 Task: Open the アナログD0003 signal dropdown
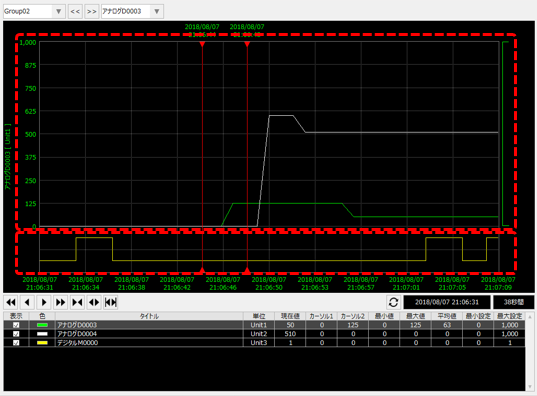tap(157, 11)
